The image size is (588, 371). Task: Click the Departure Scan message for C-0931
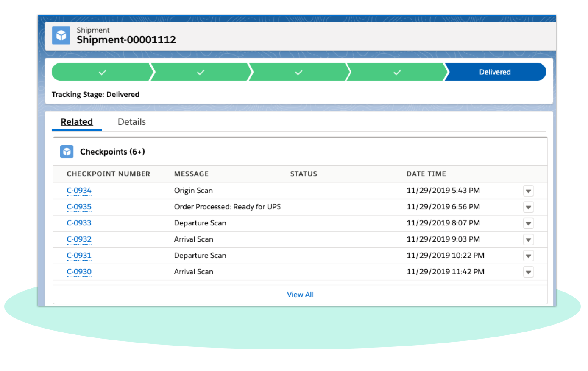click(x=200, y=256)
